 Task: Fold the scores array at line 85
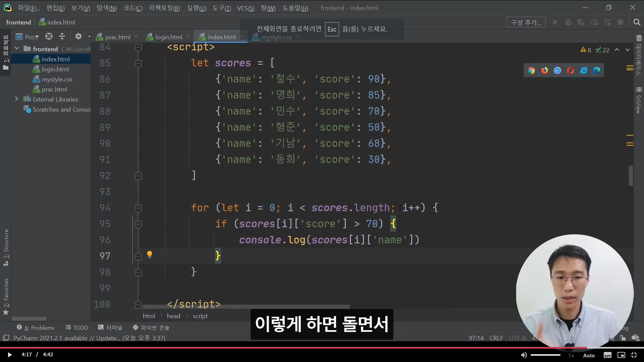click(x=138, y=63)
